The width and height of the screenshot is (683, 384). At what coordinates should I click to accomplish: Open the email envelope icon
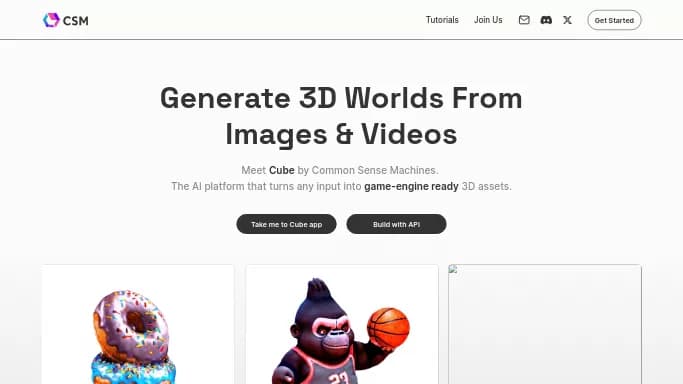524,20
